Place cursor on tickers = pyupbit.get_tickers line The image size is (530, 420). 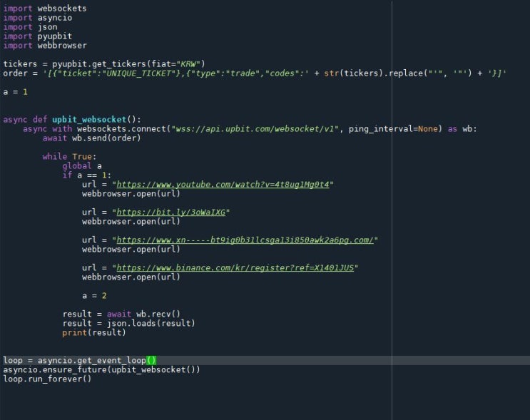tap(104, 64)
